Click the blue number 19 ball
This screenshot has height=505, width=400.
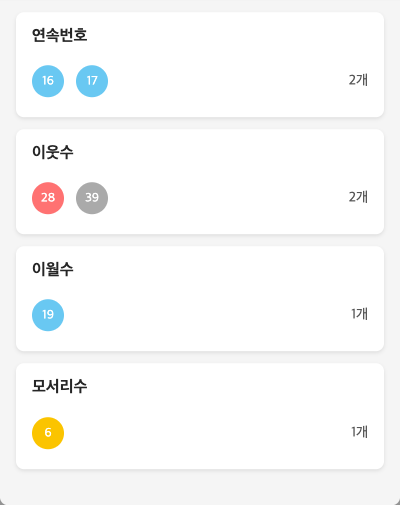pos(48,315)
